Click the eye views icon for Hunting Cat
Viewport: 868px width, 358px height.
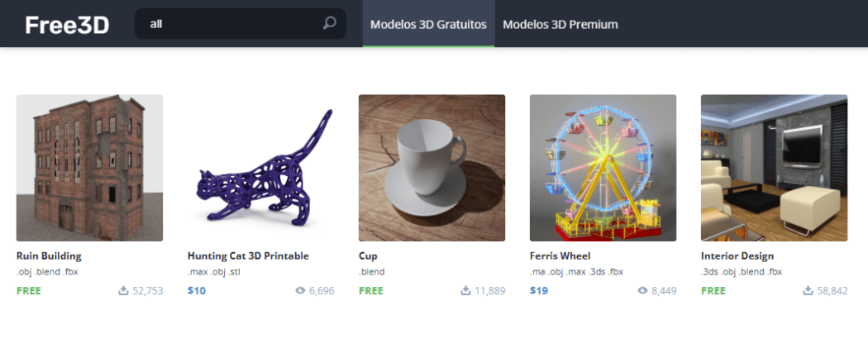[301, 290]
